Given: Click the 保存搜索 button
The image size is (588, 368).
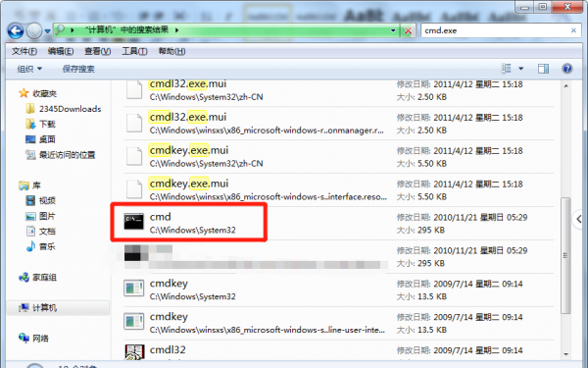Looking at the screenshot, I should pos(78,69).
